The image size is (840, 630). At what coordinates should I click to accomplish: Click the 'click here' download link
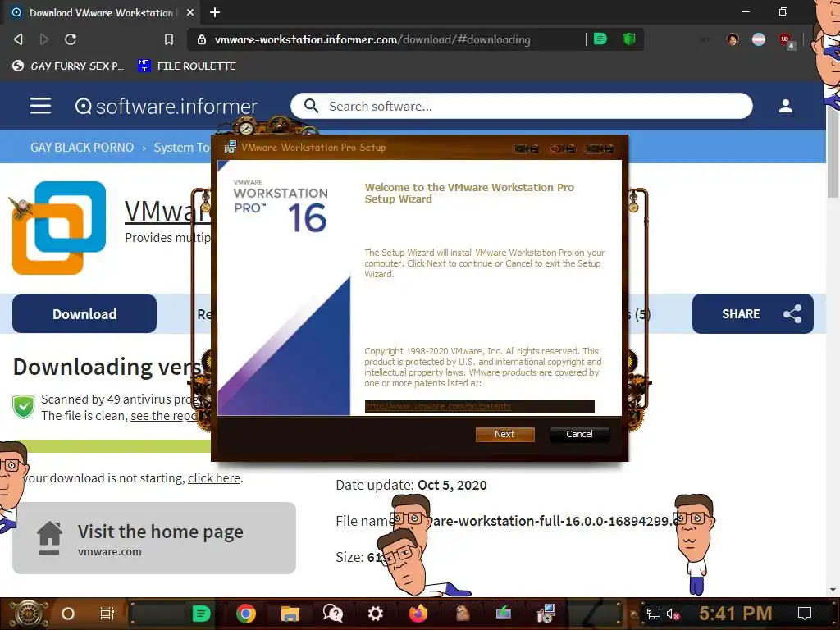[214, 478]
